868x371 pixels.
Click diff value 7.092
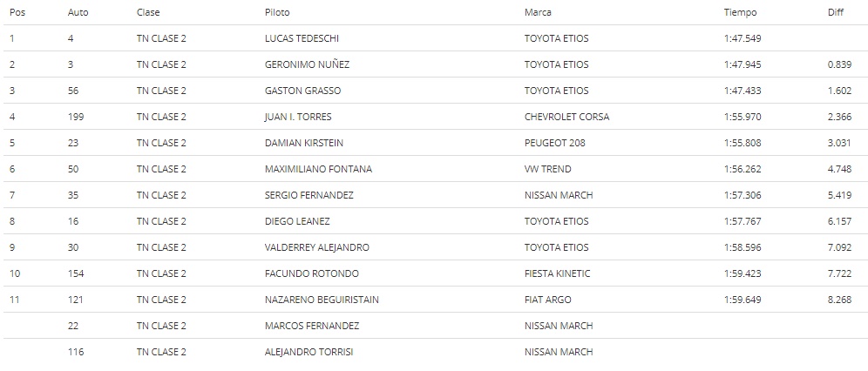pos(840,247)
